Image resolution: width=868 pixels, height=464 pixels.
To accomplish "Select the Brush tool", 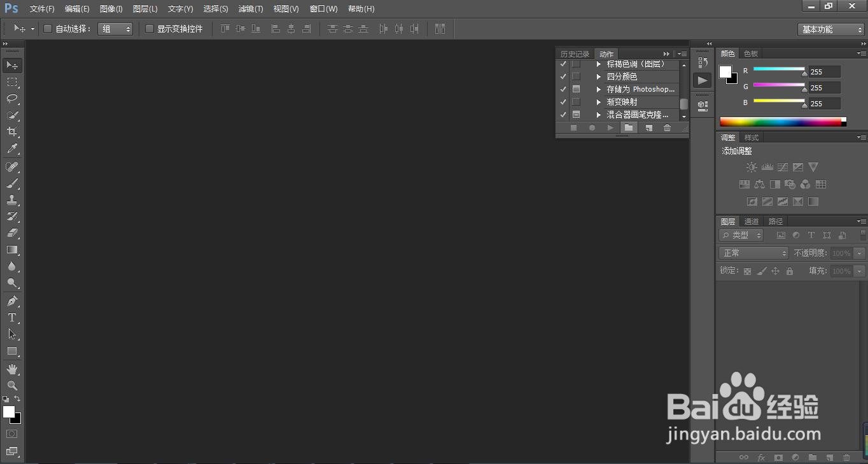I will tap(12, 183).
